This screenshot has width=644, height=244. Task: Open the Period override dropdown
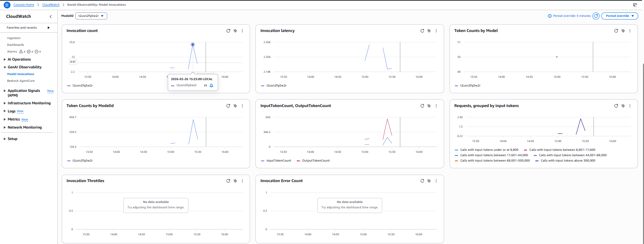tap(619, 16)
